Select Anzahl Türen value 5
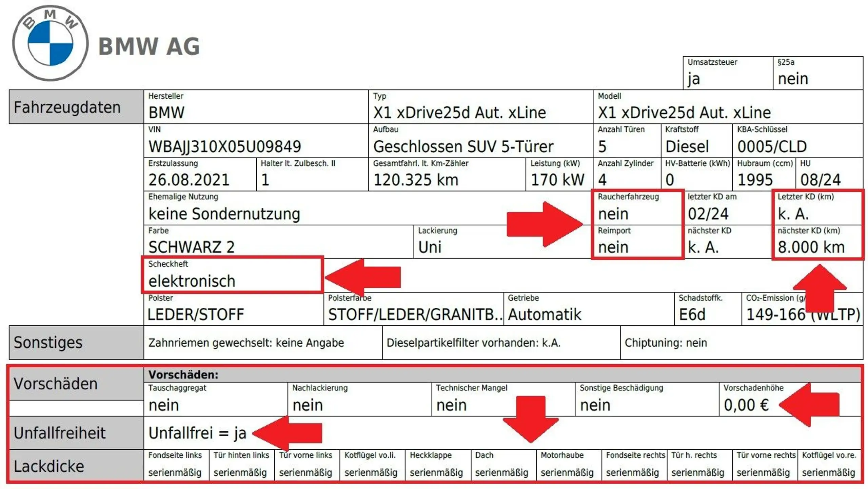The height and width of the screenshot is (489, 868). tap(602, 146)
